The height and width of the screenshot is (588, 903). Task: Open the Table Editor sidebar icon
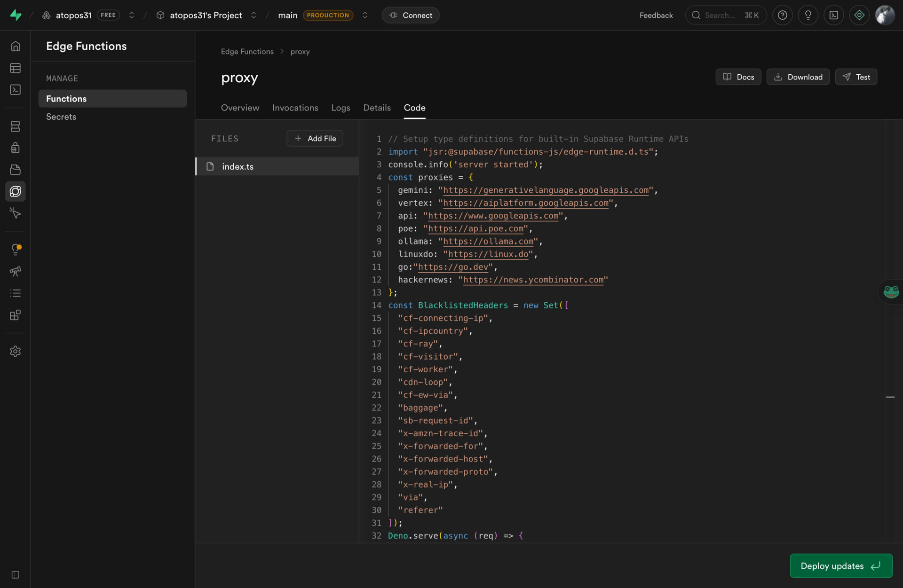pyautogui.click(x=16, y=68)
